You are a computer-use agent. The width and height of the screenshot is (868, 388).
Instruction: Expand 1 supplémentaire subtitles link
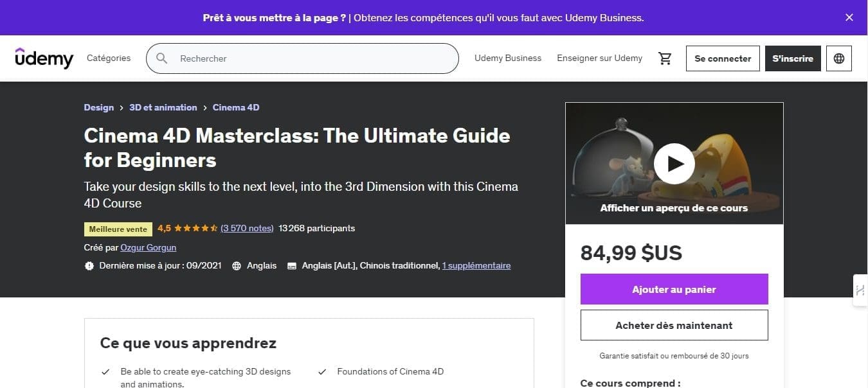(476, 265)
